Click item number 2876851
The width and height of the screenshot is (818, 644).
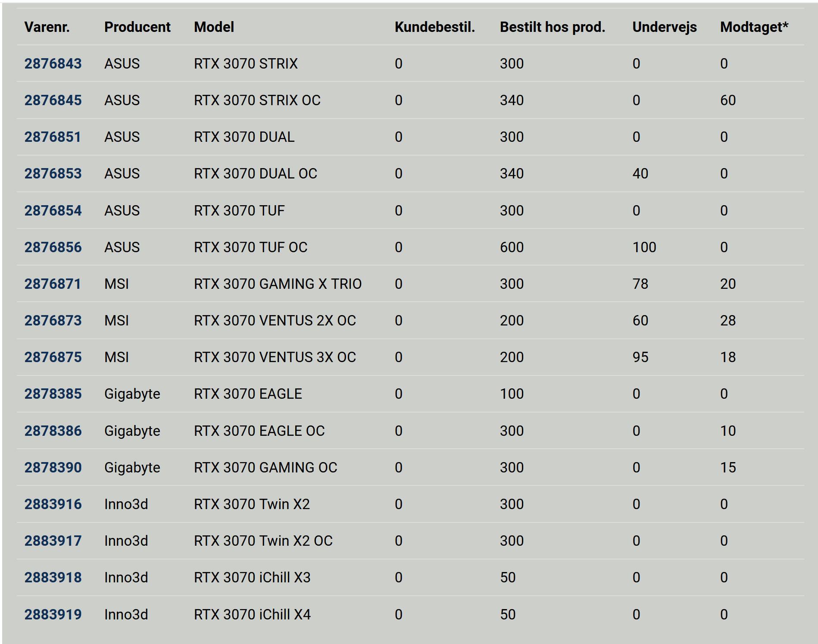53,137
